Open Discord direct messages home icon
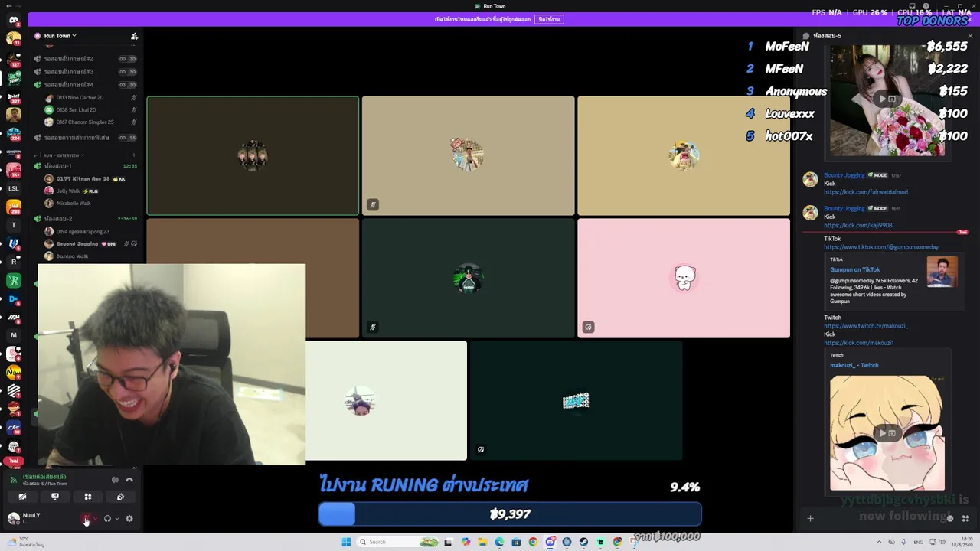 14,21
